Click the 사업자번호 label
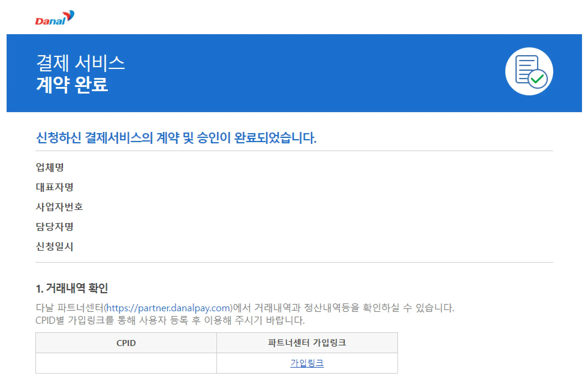Screen dimensions: 588x382 pyautogui.click(x=59, y=207)
